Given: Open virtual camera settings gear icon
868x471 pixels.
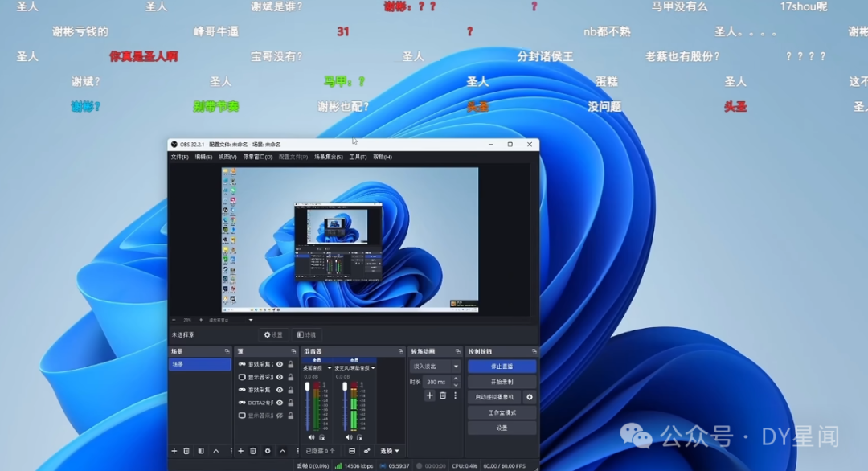Looking at the screenshot, I should pos(529,397).
